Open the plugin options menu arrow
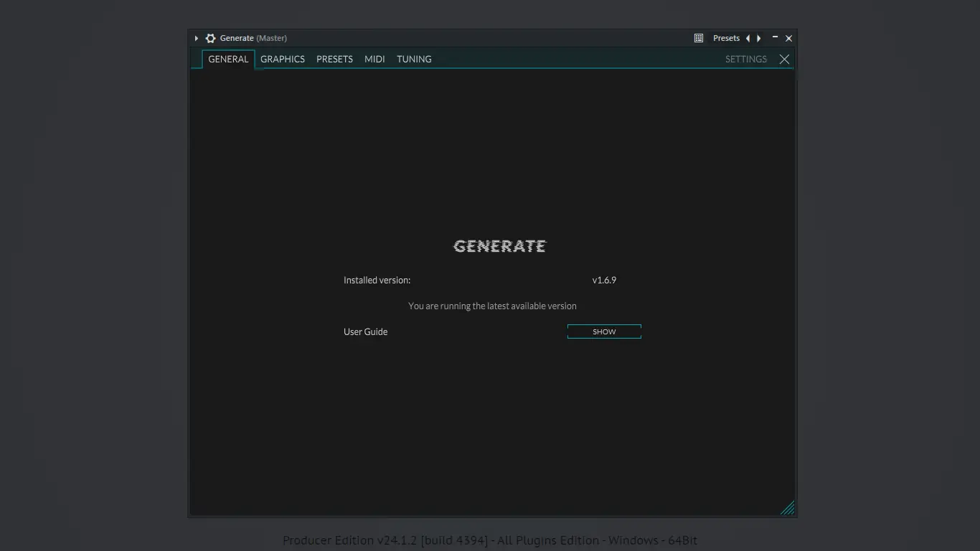Viewport: 980px width, 551px height. (x=196, y=38)
